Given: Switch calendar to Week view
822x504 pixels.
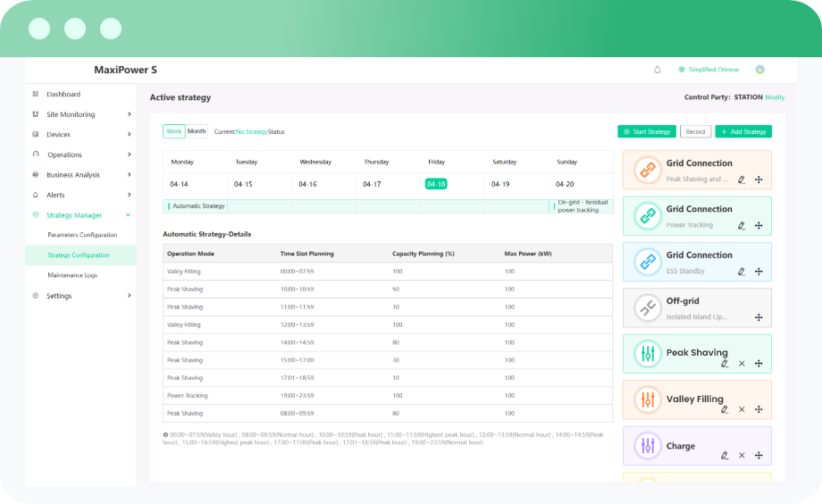Looking at the screenshot, I should tap(173, 131).
